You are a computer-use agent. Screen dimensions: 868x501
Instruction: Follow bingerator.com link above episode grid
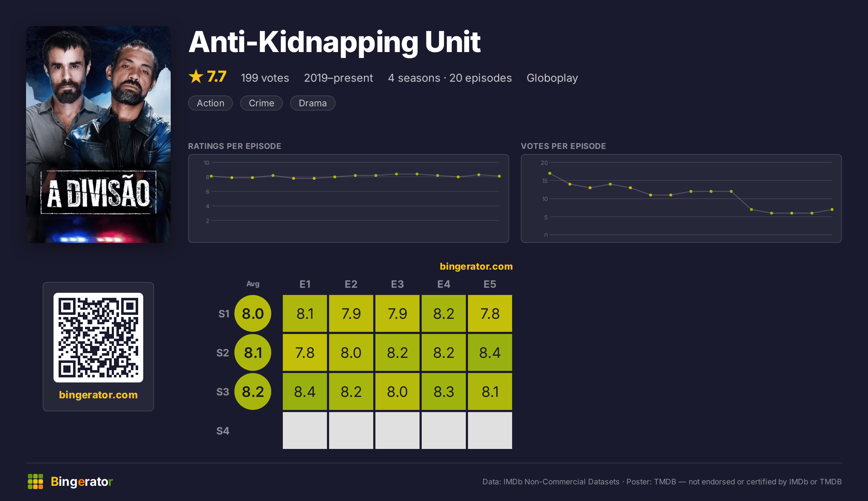(x=476, y=266)
